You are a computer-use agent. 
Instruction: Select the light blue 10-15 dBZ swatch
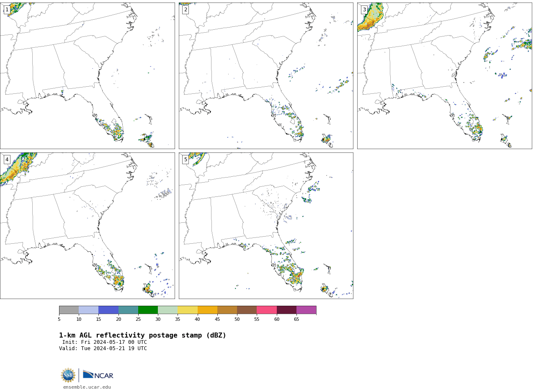(88, 310)
